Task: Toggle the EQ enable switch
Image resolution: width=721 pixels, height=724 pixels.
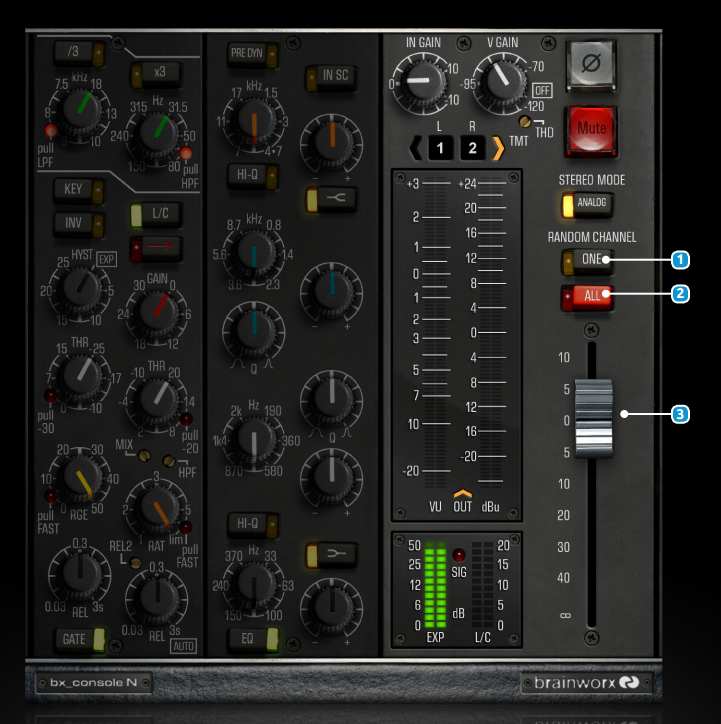Action: point(253,640)
